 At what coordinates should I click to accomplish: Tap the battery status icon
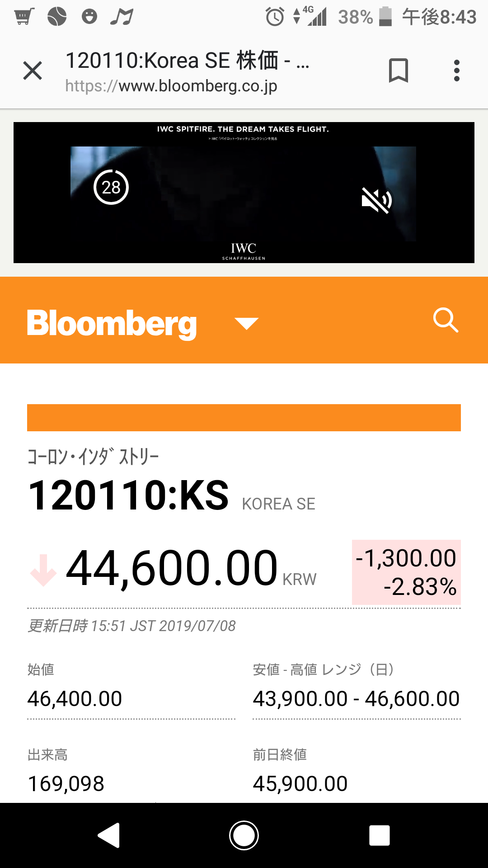click(385, 17)
